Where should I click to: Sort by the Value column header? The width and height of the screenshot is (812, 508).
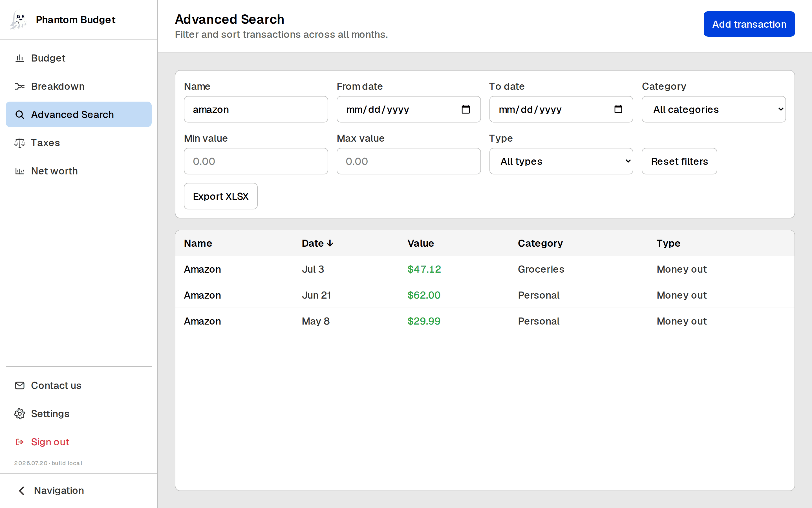[x=421, y=243]
